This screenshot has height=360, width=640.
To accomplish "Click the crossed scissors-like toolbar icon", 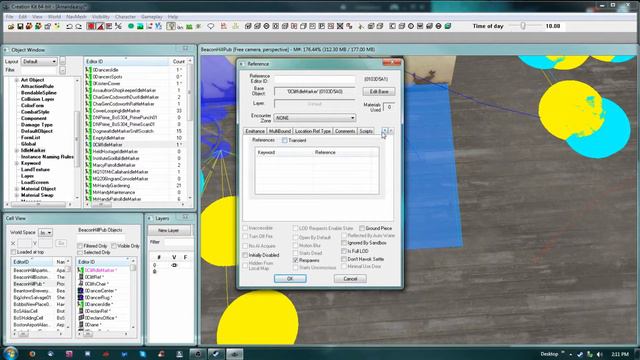I will [x=118, y=26].
